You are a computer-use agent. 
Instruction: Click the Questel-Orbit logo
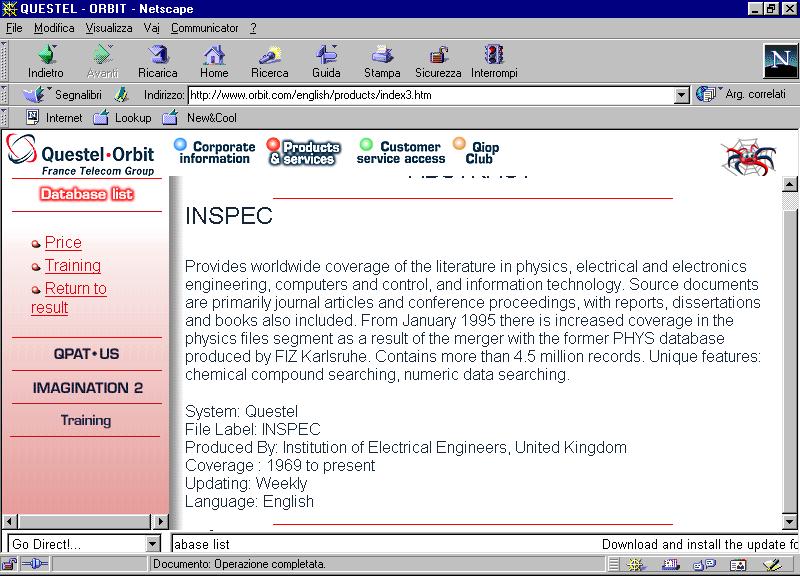point(81,155)
